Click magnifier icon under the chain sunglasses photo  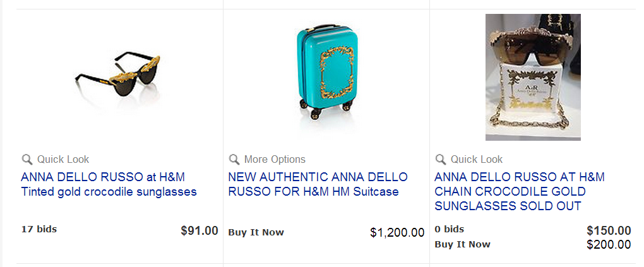coord(441,159)
